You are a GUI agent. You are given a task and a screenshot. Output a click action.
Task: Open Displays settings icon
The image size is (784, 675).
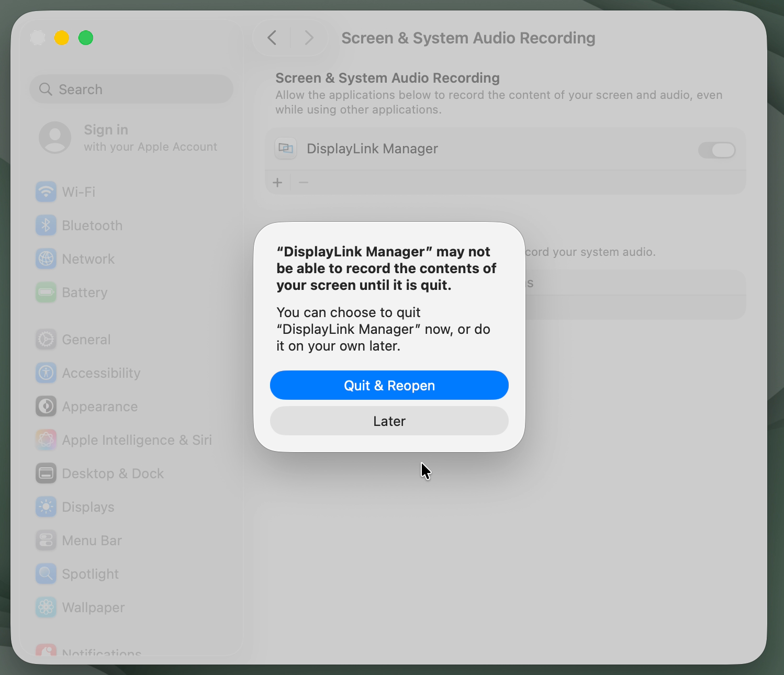46,507
